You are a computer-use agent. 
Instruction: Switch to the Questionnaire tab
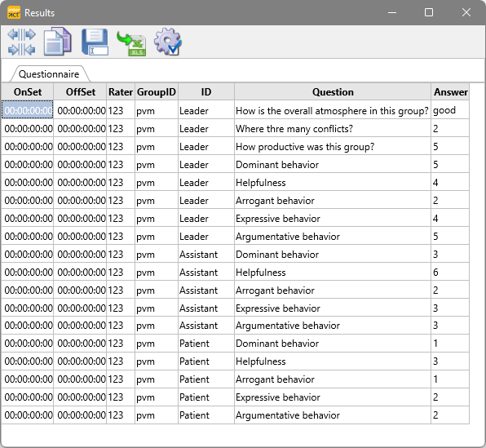coord(49,74)
